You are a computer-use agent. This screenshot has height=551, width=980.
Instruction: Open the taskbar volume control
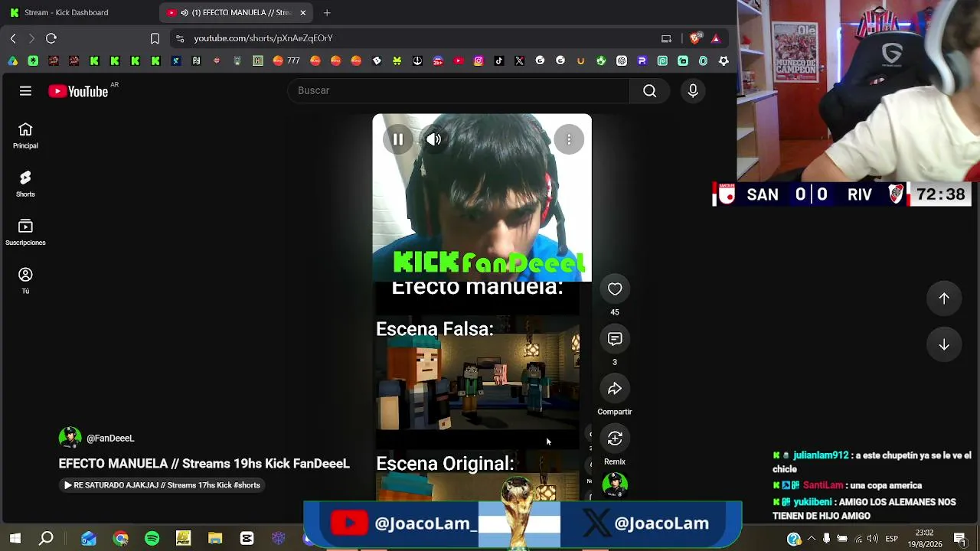(872, 539)
